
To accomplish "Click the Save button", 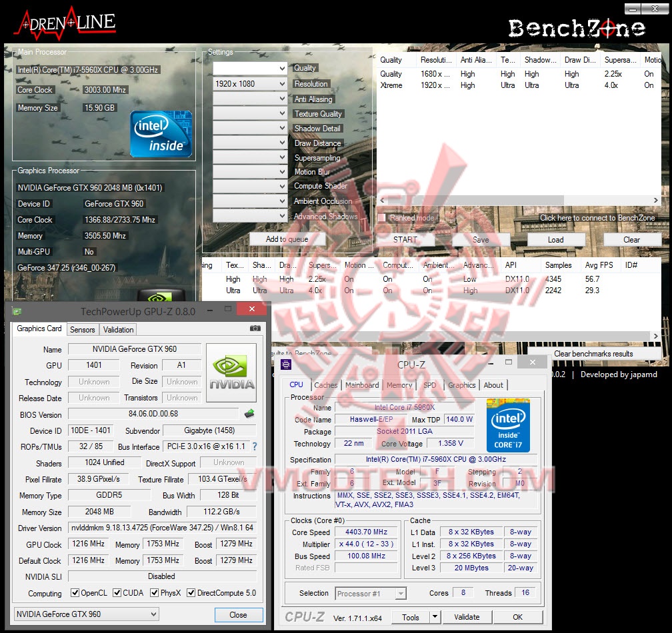I will pos(481,239).
